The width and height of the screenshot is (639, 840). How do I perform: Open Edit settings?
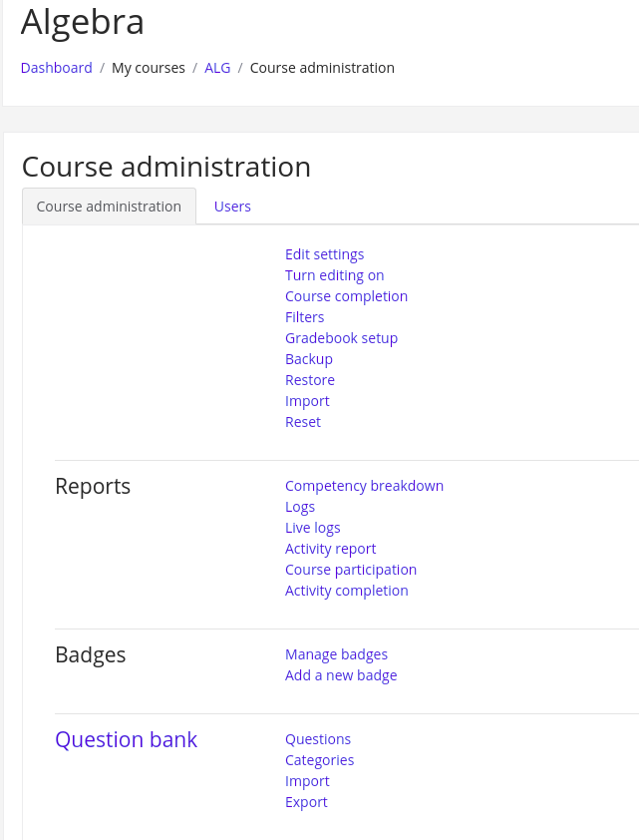coord(324,254)
